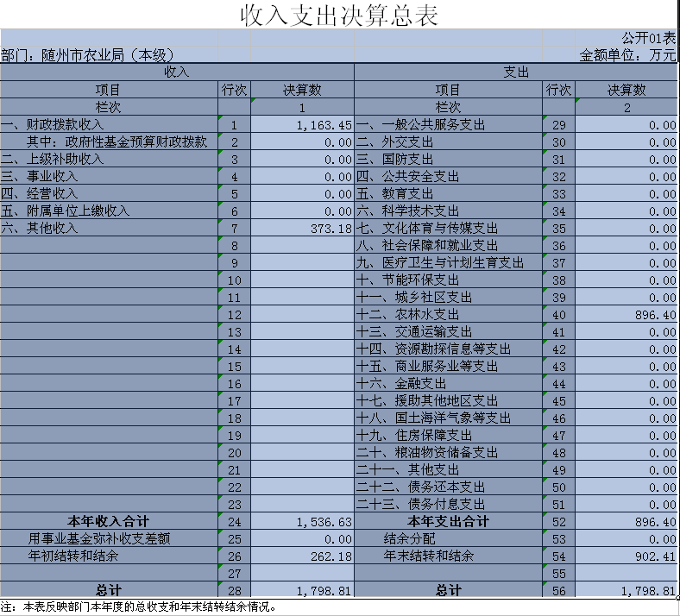The image size is (680, 616).
Task: Click the 年末结转和结余 label
Action: coord(429,556)
